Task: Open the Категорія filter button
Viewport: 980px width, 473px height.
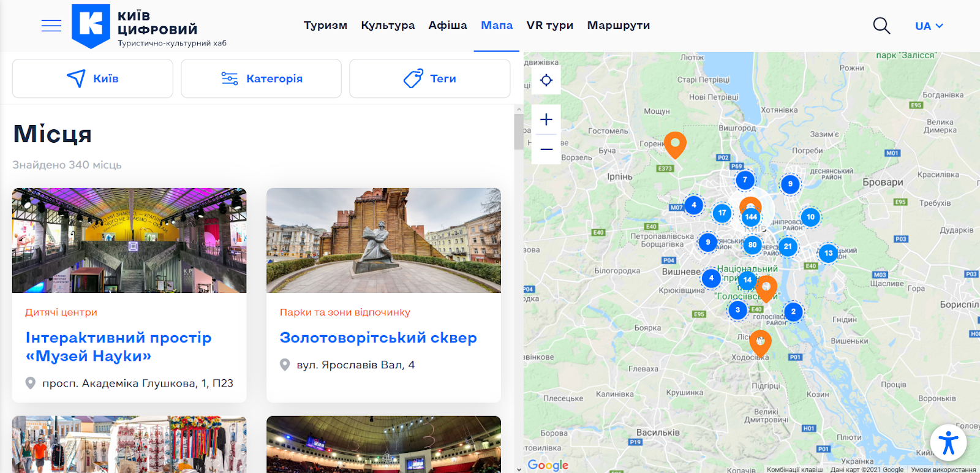Action: click(261, 78)
